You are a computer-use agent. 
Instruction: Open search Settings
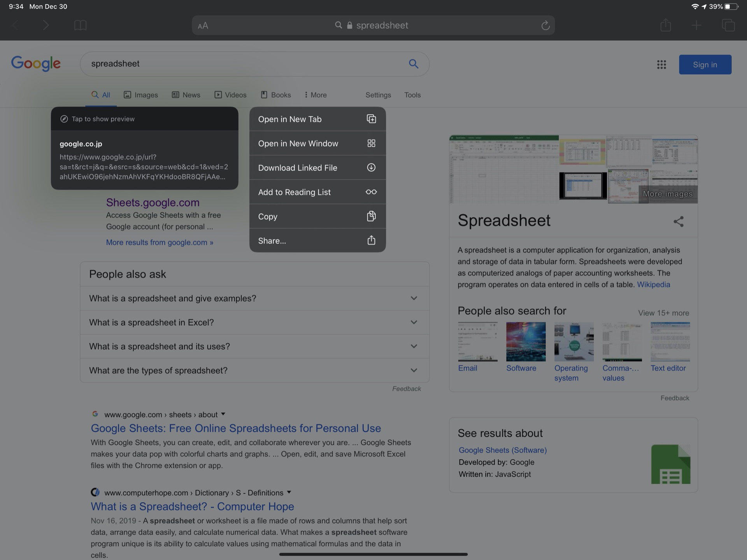coord(378,95)
